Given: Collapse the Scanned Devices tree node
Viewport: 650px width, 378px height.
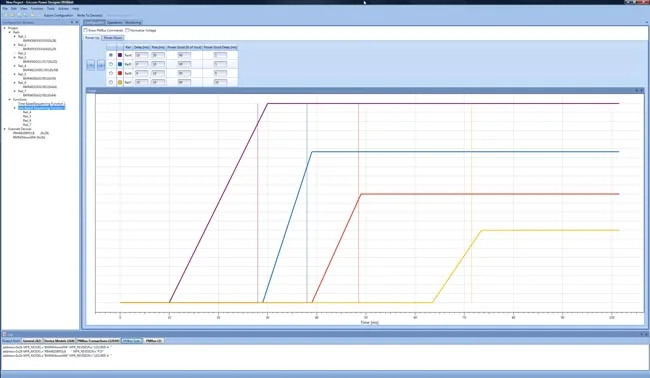Looking at the screenshot, I should [5, 129].
